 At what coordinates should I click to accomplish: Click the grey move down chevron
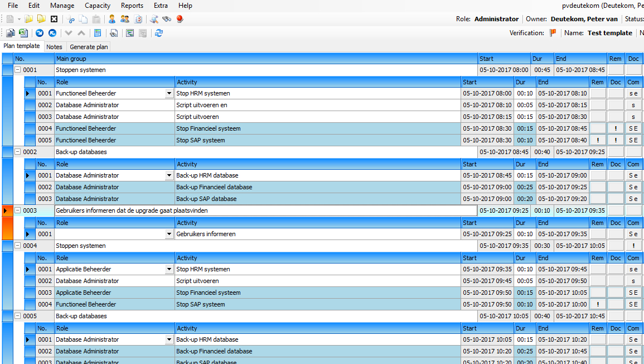coord(69,33)
